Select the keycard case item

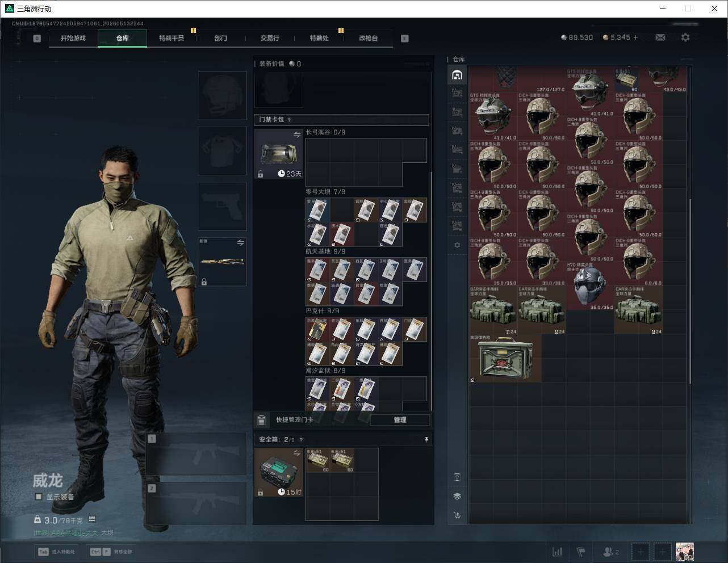(x=279, y=154)
